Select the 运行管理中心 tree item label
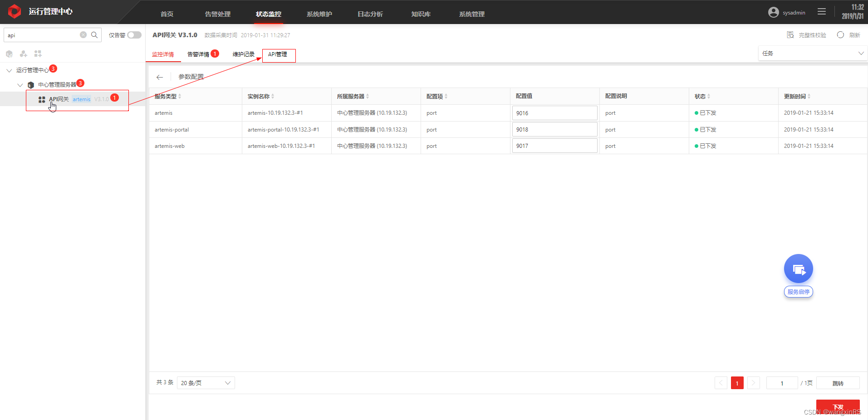This screenshot has width=868, height=420. 33,70
